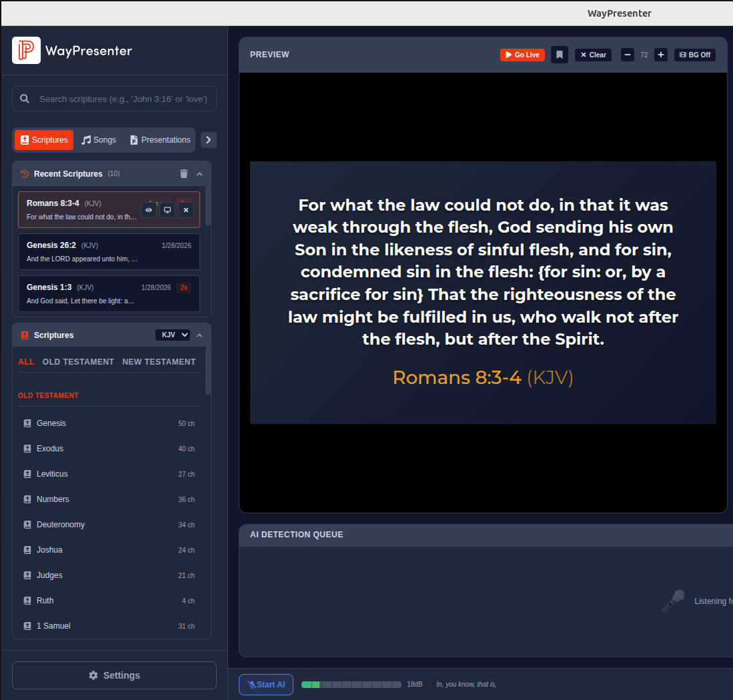Click the monitor icon on Romans 8:3-4
The width and height of the screenshot is (733, 700).
pos(167,210)
